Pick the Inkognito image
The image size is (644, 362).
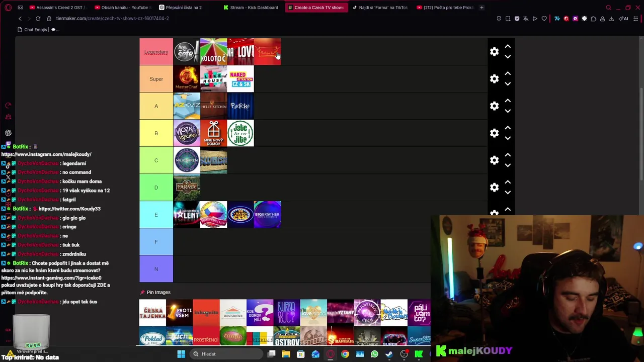[206, 313]
